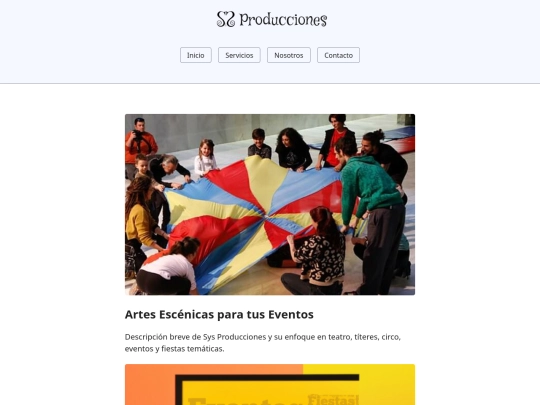Click the woman in the leopard print sweater
The width and height of the screenshot is (540, 405).
pyautogui.click(x=315, y=253)
